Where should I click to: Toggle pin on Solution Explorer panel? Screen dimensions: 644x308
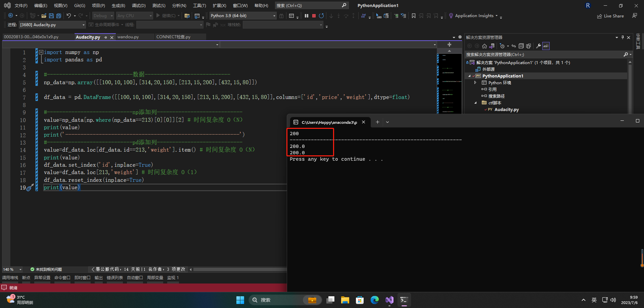pyautogui.click(x=623, y=37)
